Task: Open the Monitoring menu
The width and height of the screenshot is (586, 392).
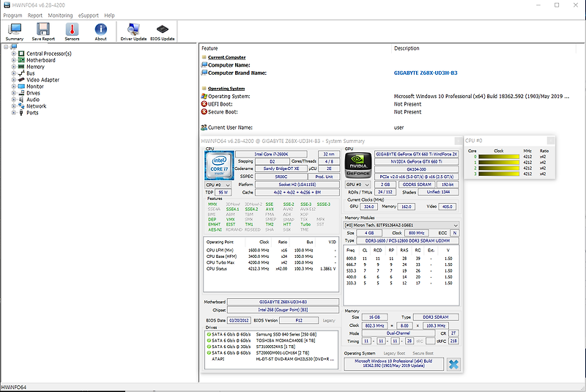Action: pos(60,15)
